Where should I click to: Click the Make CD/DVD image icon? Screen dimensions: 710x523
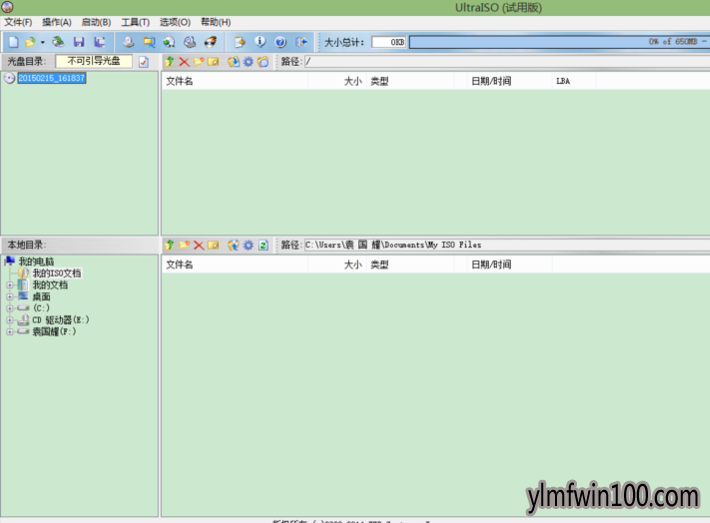tap(129, 42)
